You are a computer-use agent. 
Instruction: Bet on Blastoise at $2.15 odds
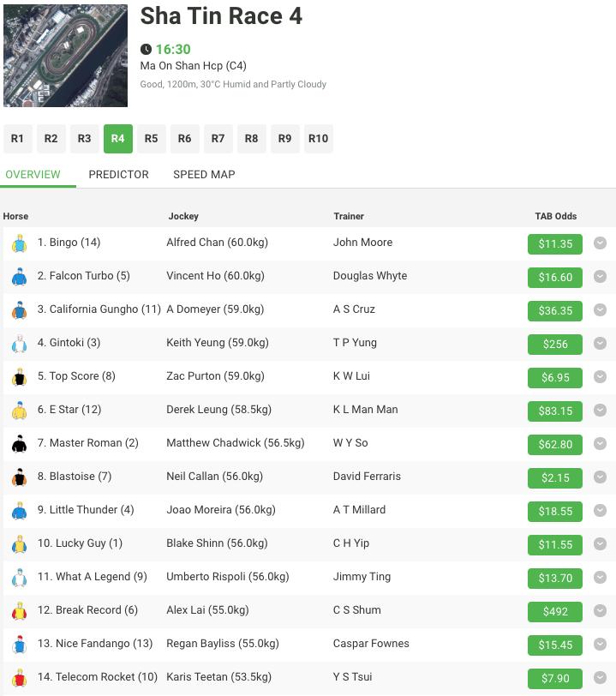(554, 477)
